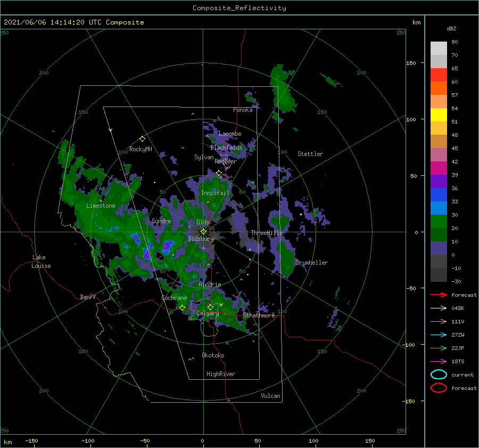Click the Composite_Reflectivity title

[239, 8]
